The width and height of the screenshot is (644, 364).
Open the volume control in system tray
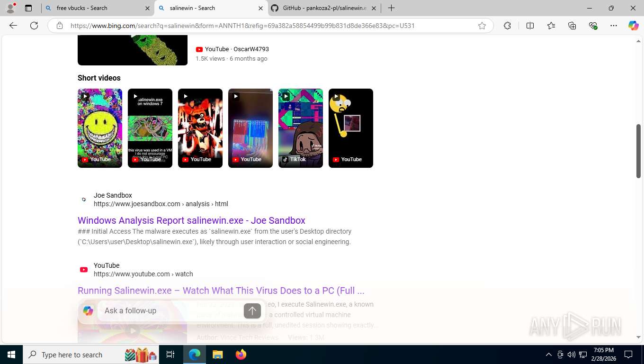[x=572, y=355]
